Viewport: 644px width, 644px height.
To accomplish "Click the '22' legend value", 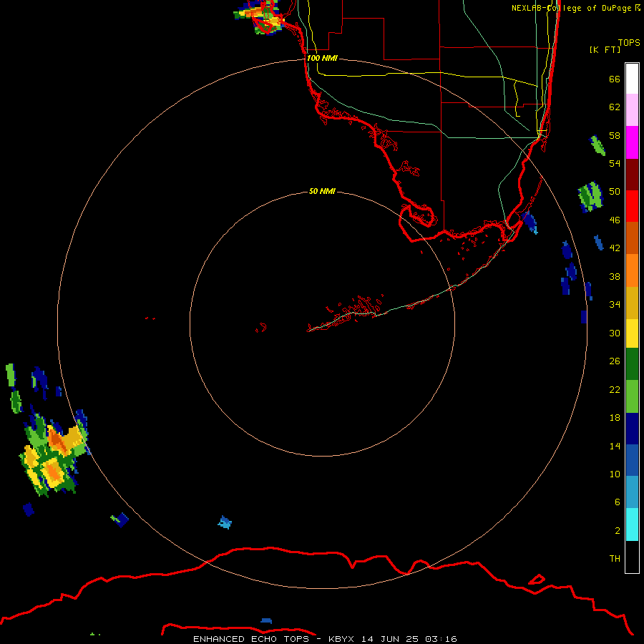I will (x=615, y=389).
